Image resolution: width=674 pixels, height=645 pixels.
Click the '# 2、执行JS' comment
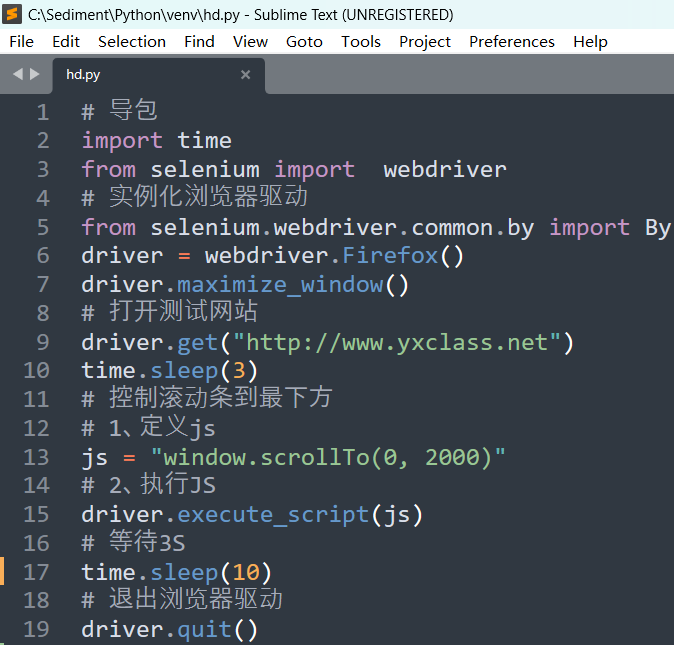(x=149, y=485)
